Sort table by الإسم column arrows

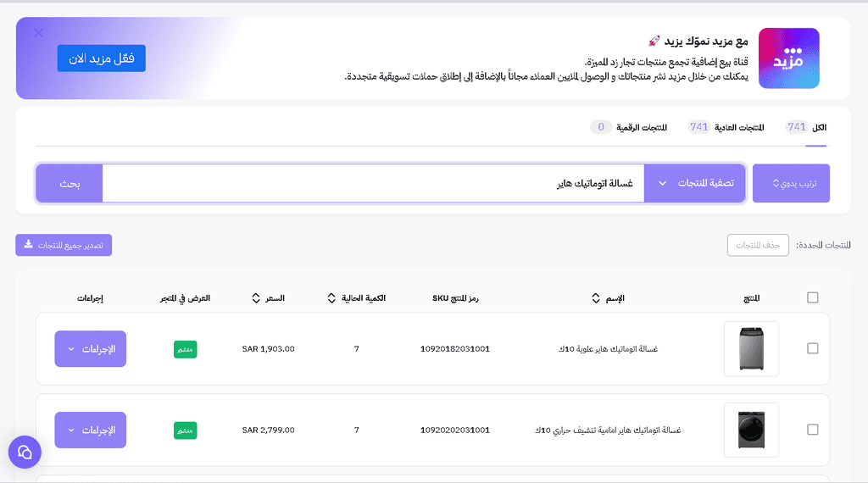596,298
